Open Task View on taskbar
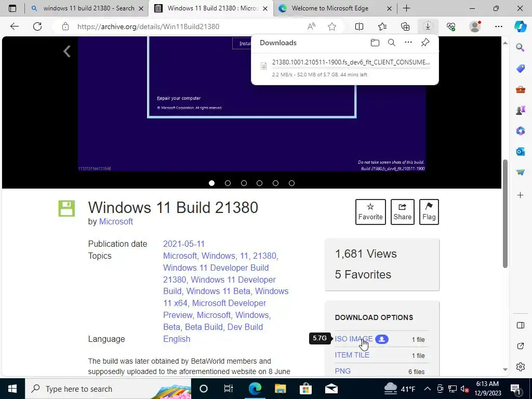The width and height of the screenshot is (532, 399). 229,389
